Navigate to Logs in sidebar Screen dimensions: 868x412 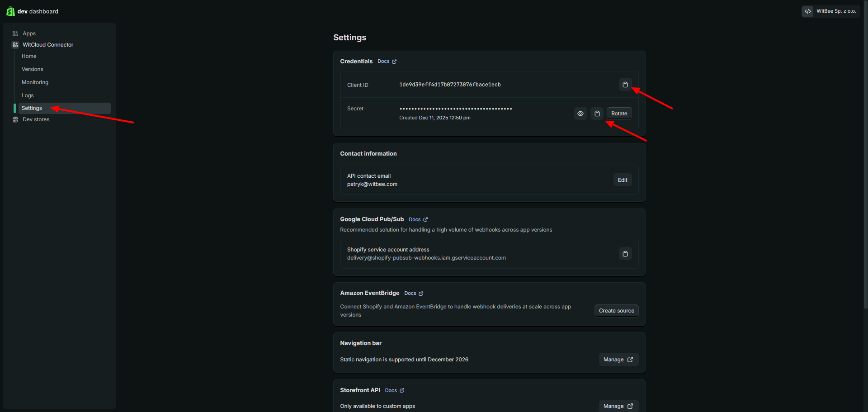click(x=28, y=95)
